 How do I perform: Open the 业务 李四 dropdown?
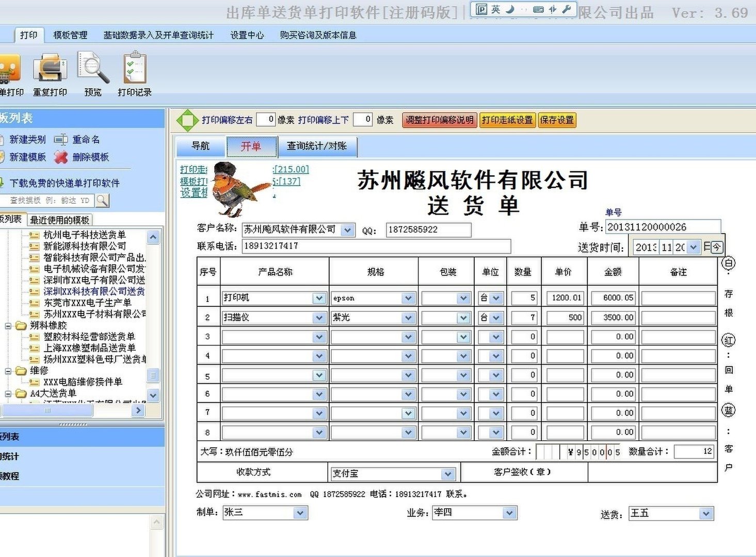point(509,513)
